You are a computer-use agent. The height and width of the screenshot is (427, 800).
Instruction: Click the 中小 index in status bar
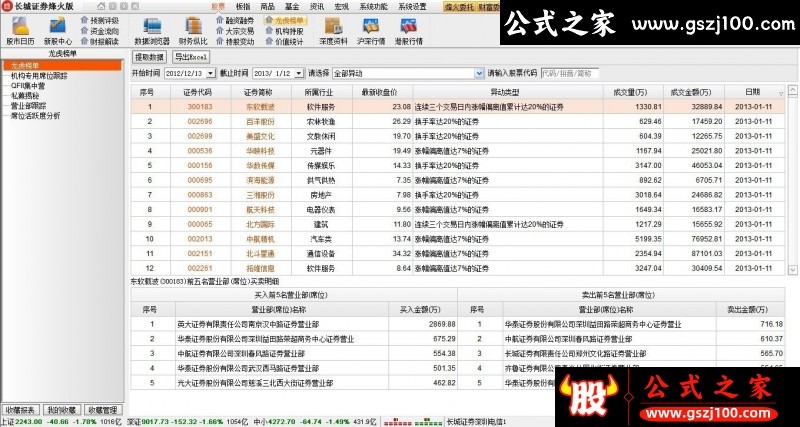(314, 422)
